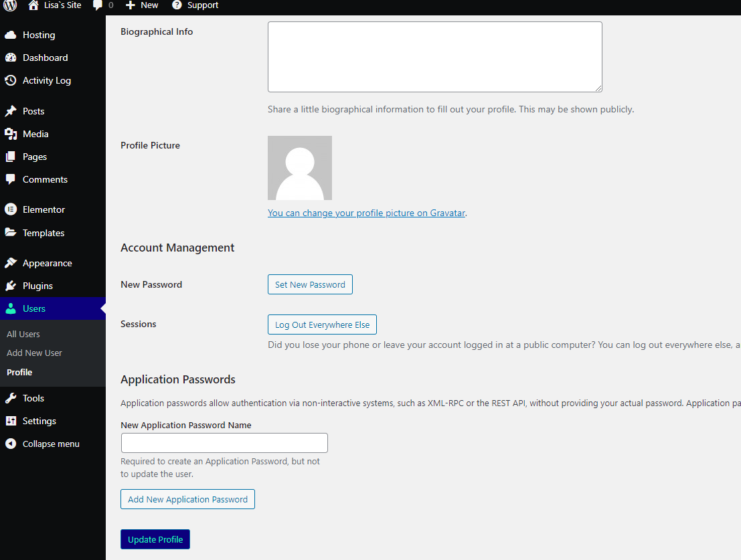Image resolution: width=741 pixels, height=560 pixels.
Task: Go to All Users submenu item
Action: point(23,334)
